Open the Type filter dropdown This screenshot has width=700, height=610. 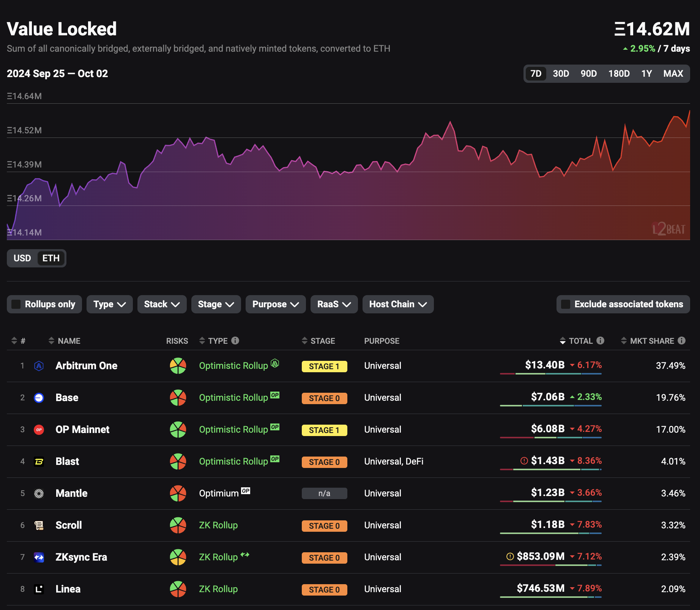pos(109,304)
